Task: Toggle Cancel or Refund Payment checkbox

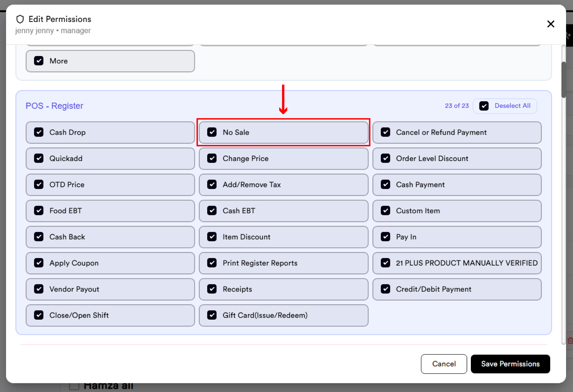Action: [385, 132]
